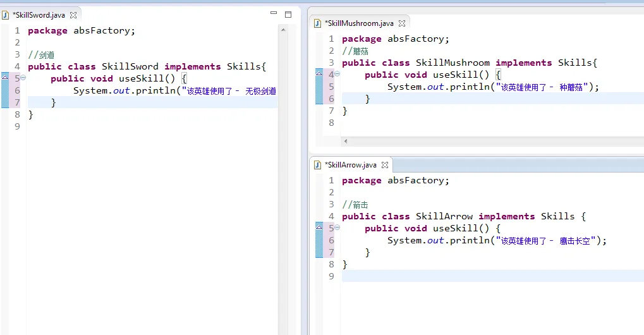The height and width of the screenshot is (335, 644).
Task: Maximize the SkillSword editor pane
Action: click(x=288, y=14)
